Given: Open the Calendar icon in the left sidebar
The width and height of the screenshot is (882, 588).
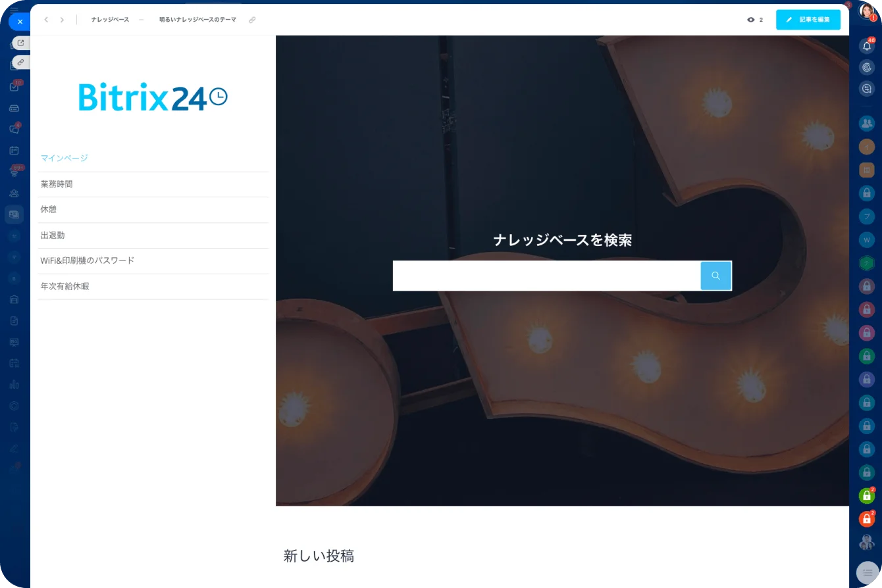Looking at the screenshot, I should click(14, 150).
